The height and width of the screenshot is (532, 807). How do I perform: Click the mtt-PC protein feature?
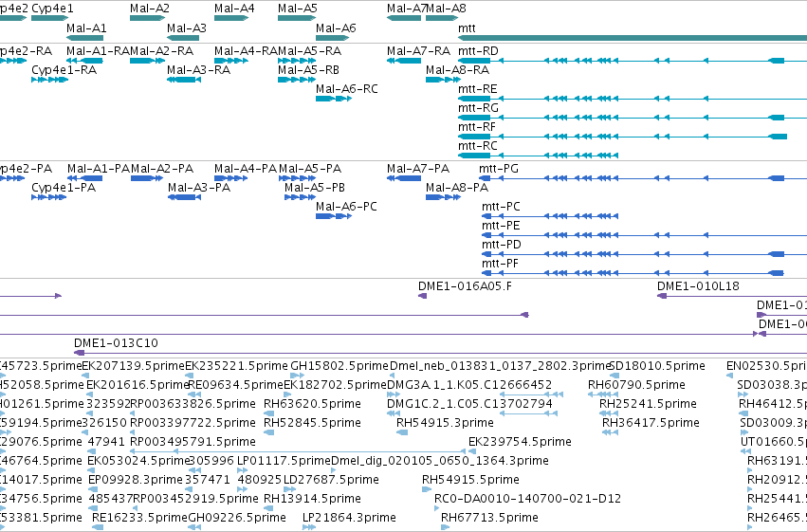pyautogui.click(x=549, y=216)
